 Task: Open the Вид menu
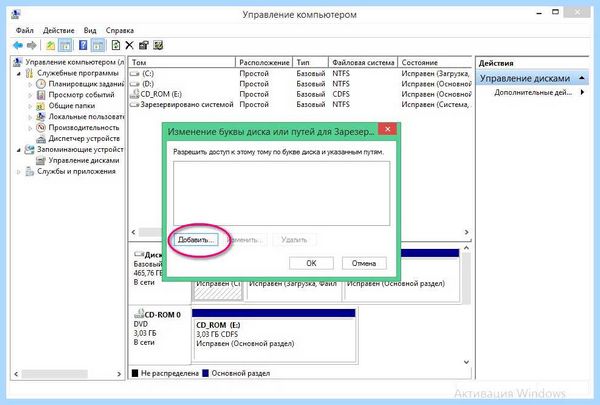(x=90, y=30)
